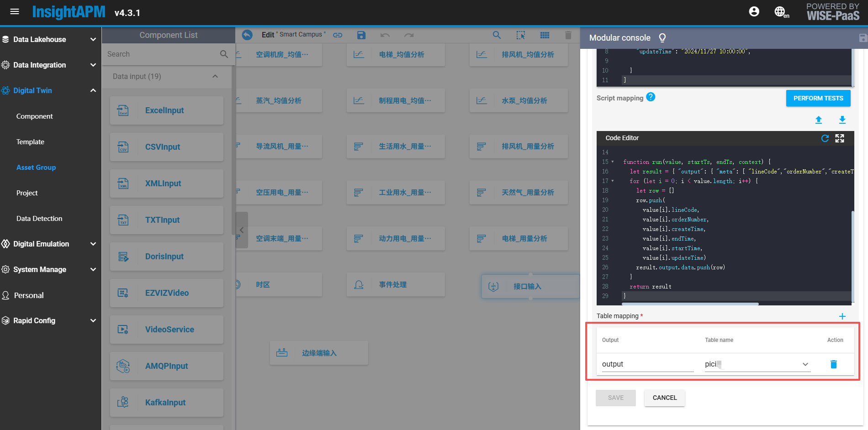Expand the Code Editor to fullscreen
Image resolution: width=868 pixels, height=430 pixels.
(840, 138)
